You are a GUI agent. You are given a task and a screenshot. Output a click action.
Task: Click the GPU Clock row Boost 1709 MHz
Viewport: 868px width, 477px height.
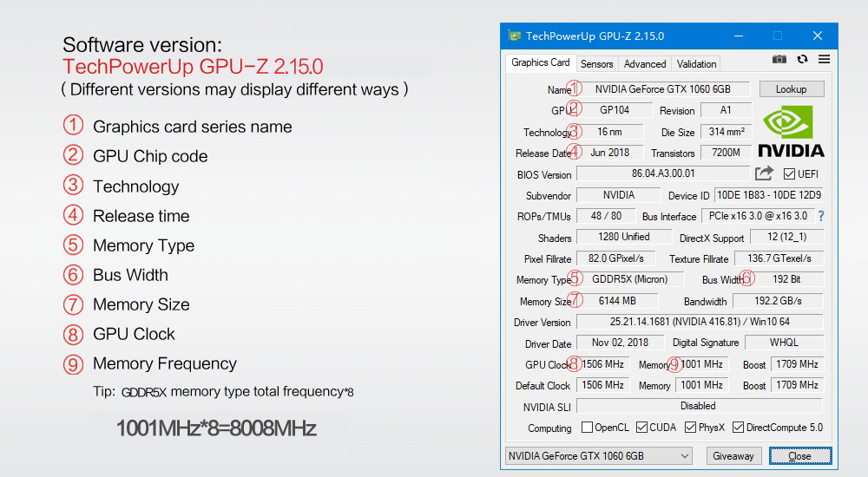point(797,364)
